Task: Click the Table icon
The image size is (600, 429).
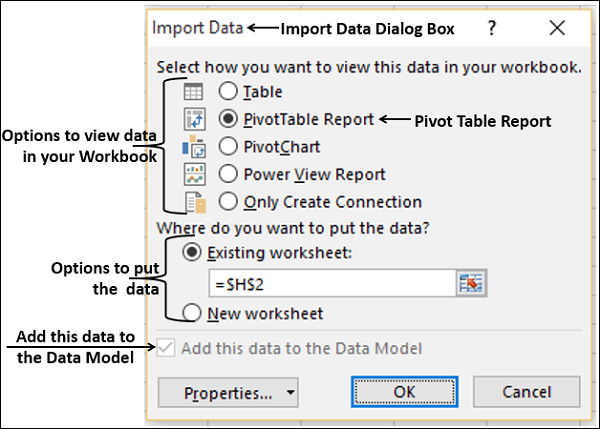Action: pos(193,91)
